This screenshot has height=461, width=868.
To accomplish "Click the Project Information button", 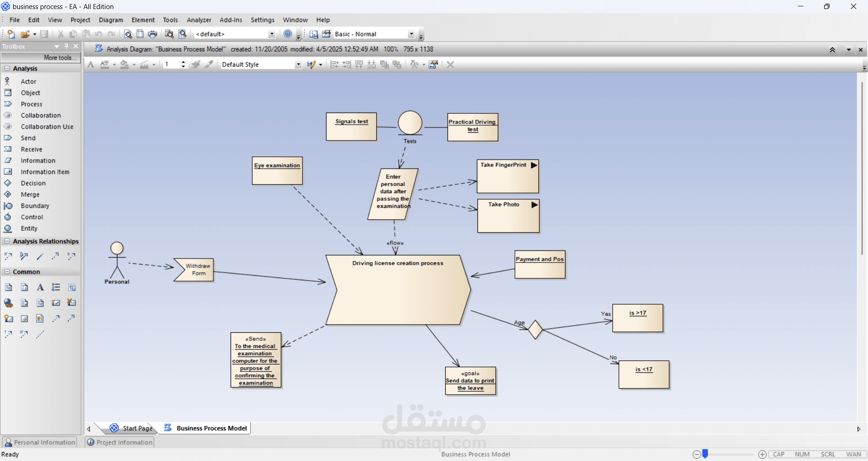I will click(120, 442).
